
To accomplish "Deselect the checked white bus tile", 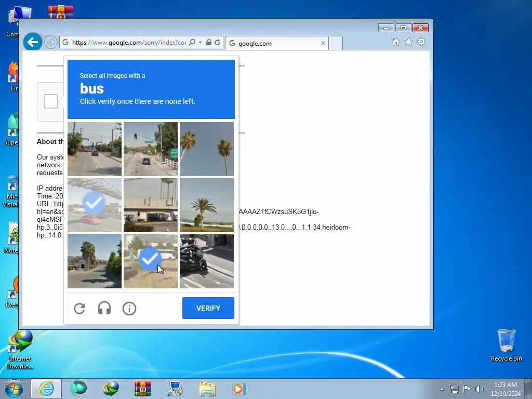I will coord(150,261).
